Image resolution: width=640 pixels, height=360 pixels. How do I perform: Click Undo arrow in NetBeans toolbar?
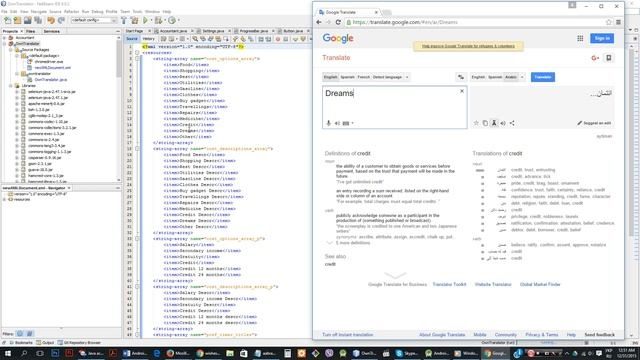pos(51,20)
